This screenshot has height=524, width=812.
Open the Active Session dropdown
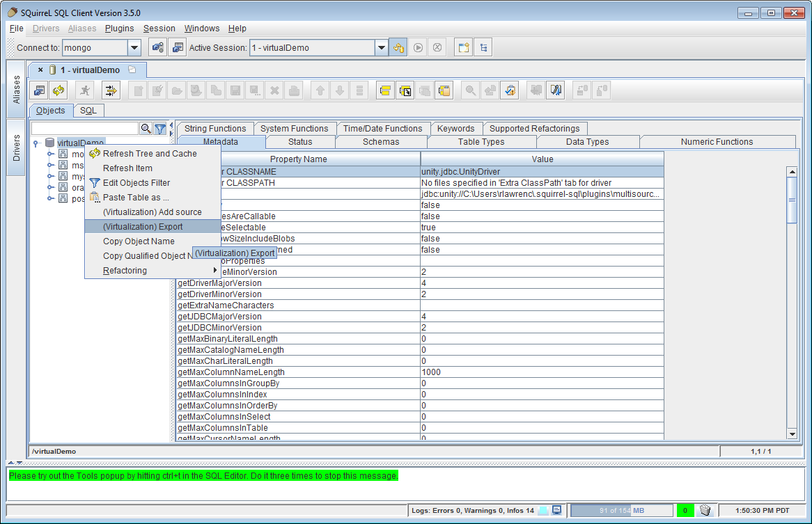[381, 48]
